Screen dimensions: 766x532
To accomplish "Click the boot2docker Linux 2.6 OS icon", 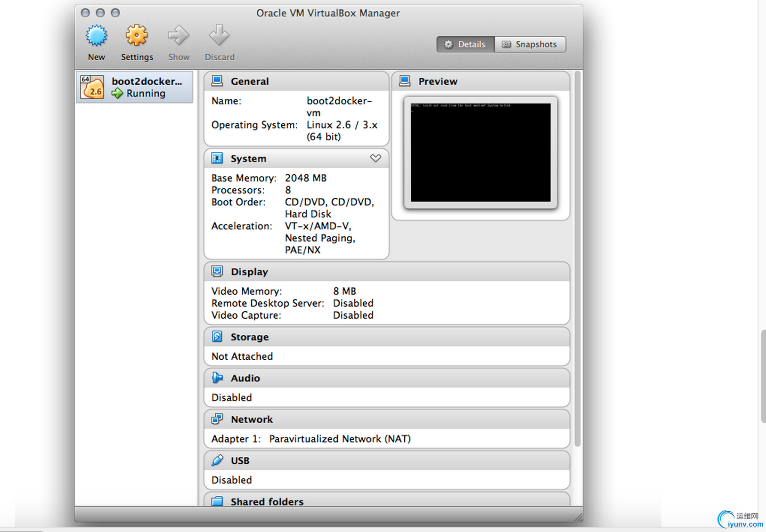I will (x=92, y=87).
